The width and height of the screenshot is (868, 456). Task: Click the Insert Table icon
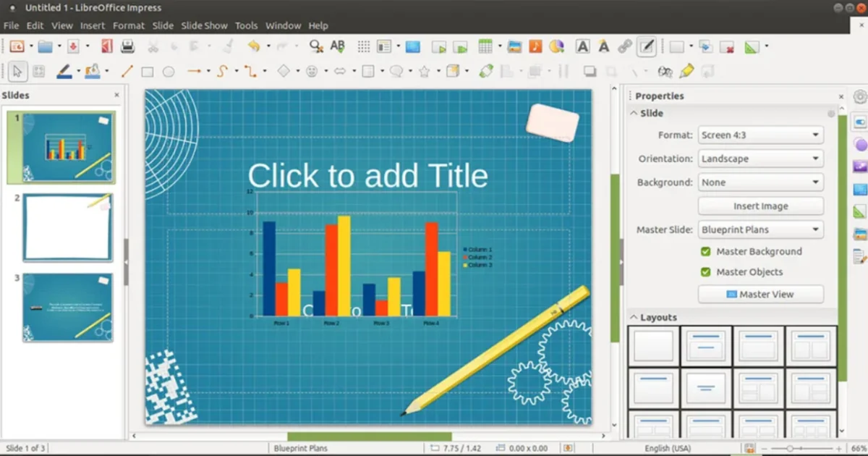485,47
